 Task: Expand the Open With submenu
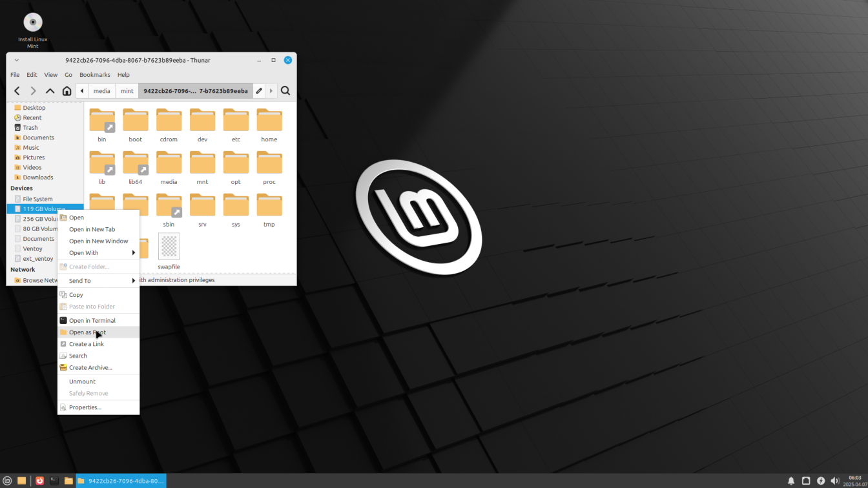[x=98, y=252]
